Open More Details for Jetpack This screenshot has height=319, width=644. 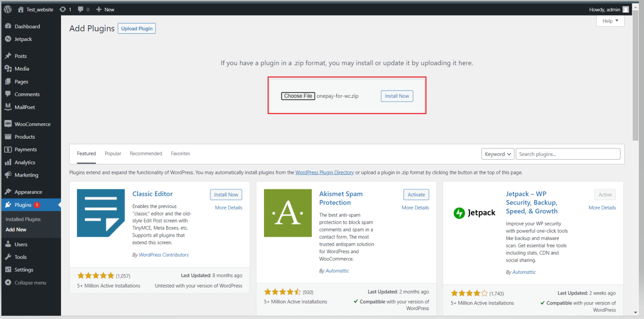602,208
